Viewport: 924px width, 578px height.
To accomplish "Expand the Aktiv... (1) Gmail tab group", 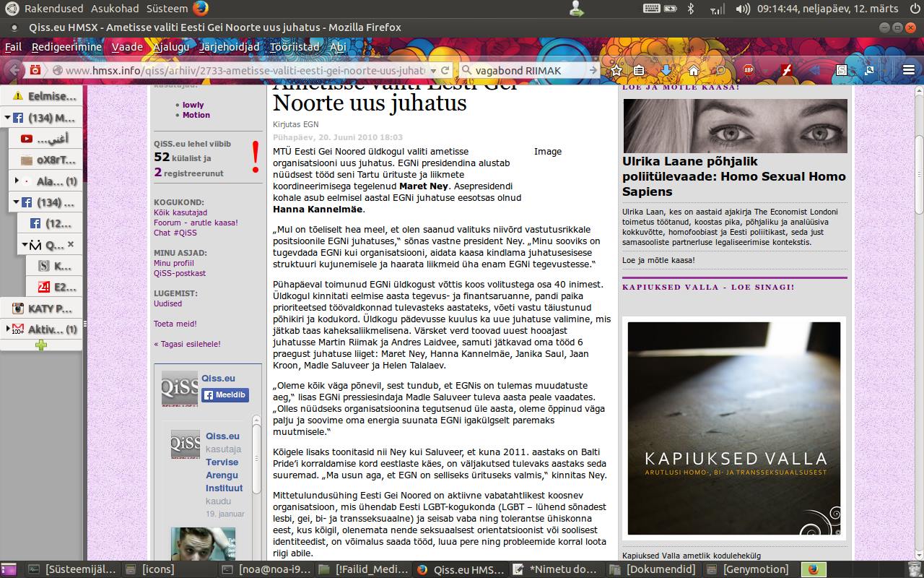I will [x=7, y=329].
